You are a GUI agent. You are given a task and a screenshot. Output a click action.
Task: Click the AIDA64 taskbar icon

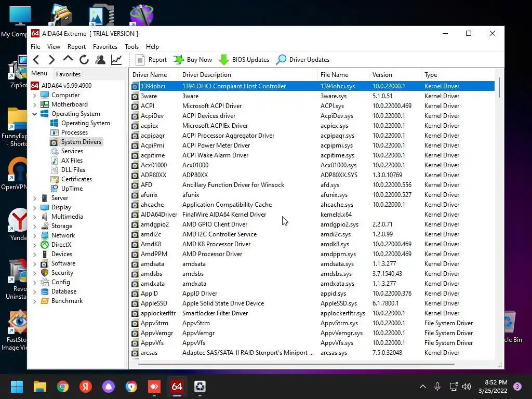click(177, 387)
